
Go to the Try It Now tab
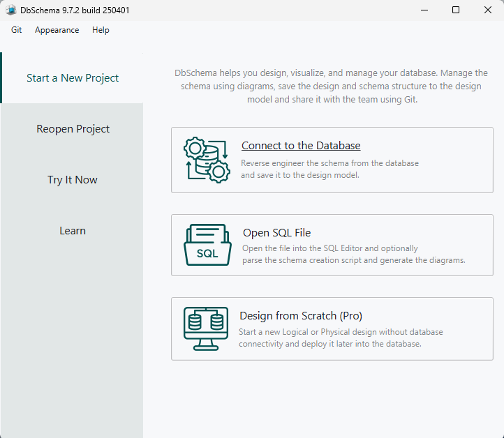73,179
